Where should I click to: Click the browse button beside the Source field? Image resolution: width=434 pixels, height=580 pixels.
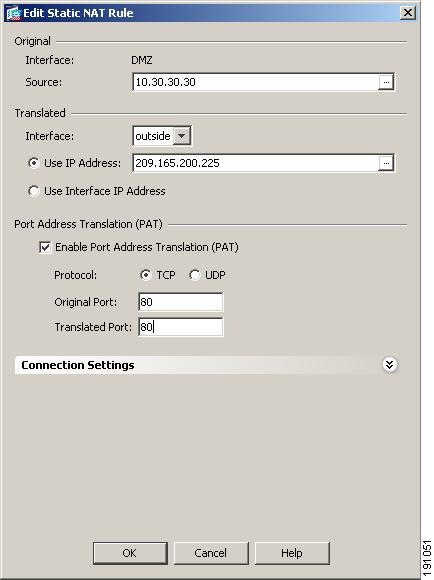tap(386, 82)
